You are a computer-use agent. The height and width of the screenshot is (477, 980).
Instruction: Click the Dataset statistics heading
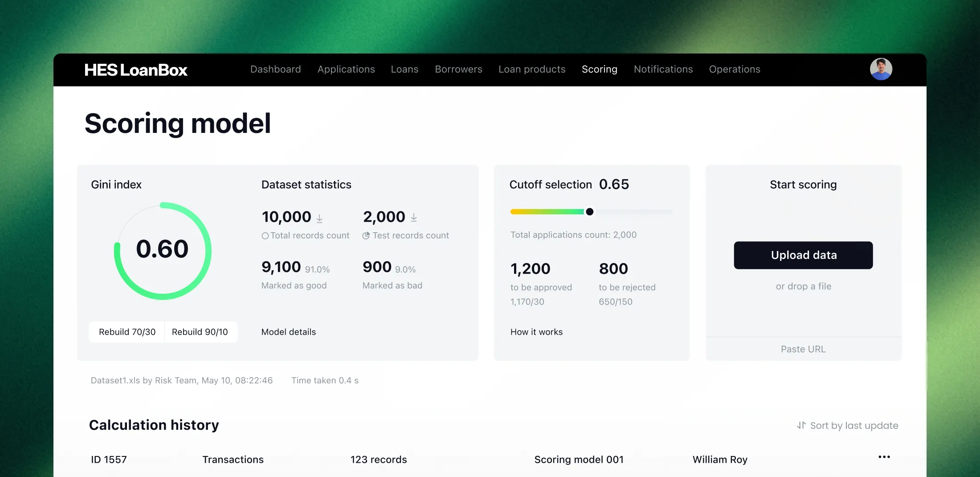click(306, 185)
